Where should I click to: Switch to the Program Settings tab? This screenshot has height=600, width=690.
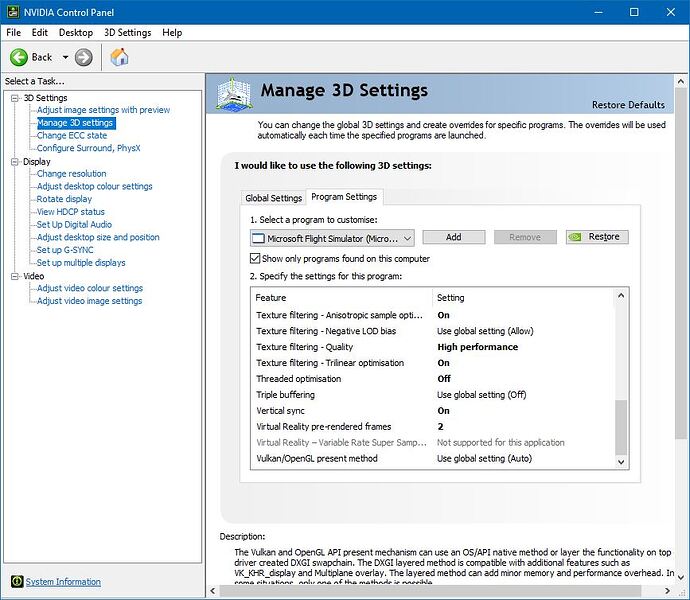tap(344, 197)
